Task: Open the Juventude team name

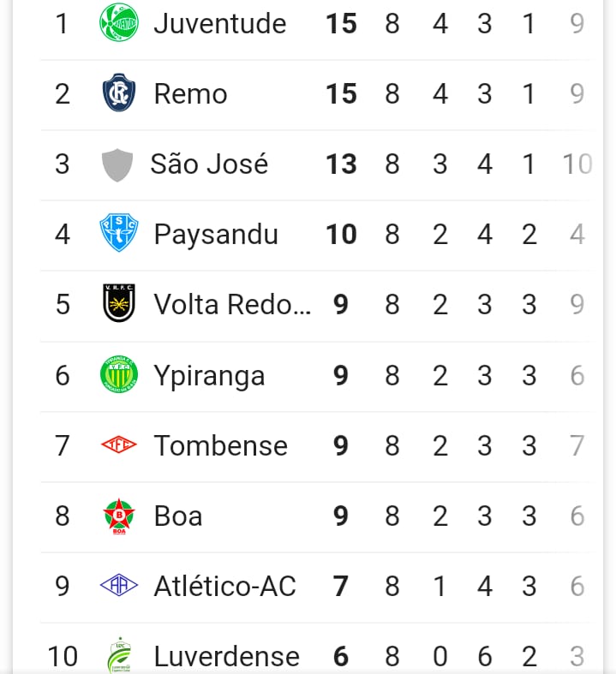Action: (220, 23)
